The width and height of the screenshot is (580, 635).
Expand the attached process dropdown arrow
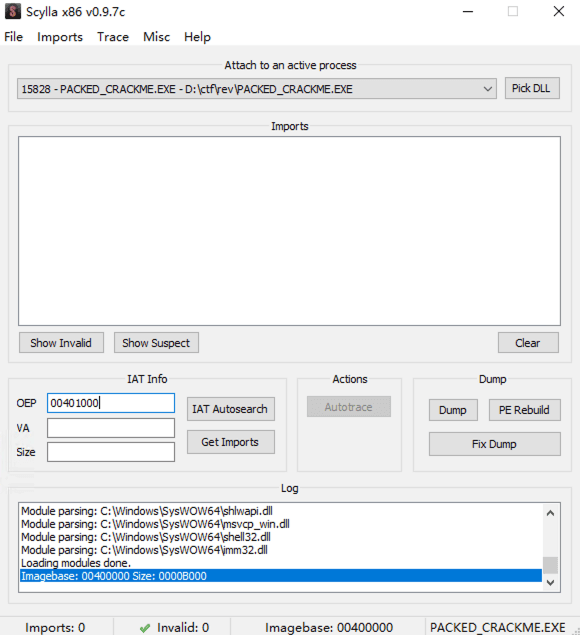(x=488, y=89)
